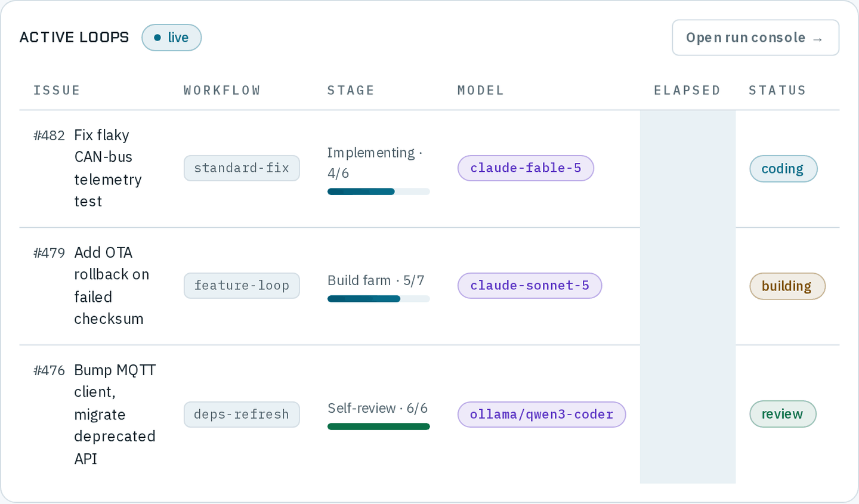The width and height of the screenshot is (859, 504).
Task: Open issue 'Fix flaky CAN-bus telemetry test'
Action: click(108, 168)
